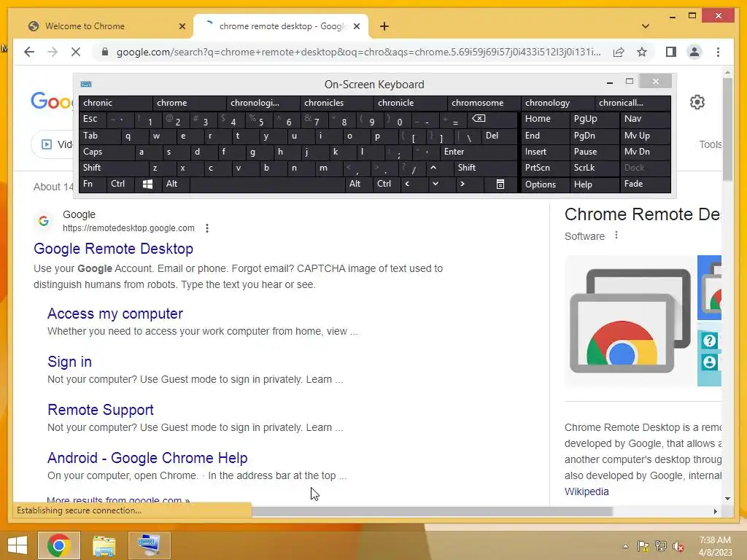The height and width of the screenshot is (560, 747).
Task: Click the page vertical scrollbar thumb
Action: 727,128
